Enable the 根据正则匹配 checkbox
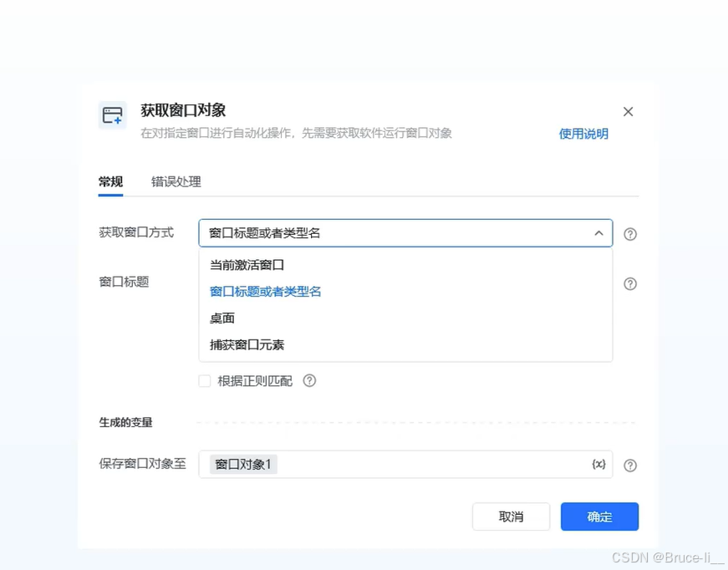Screen dimensions: 728x570 point(204,381)
